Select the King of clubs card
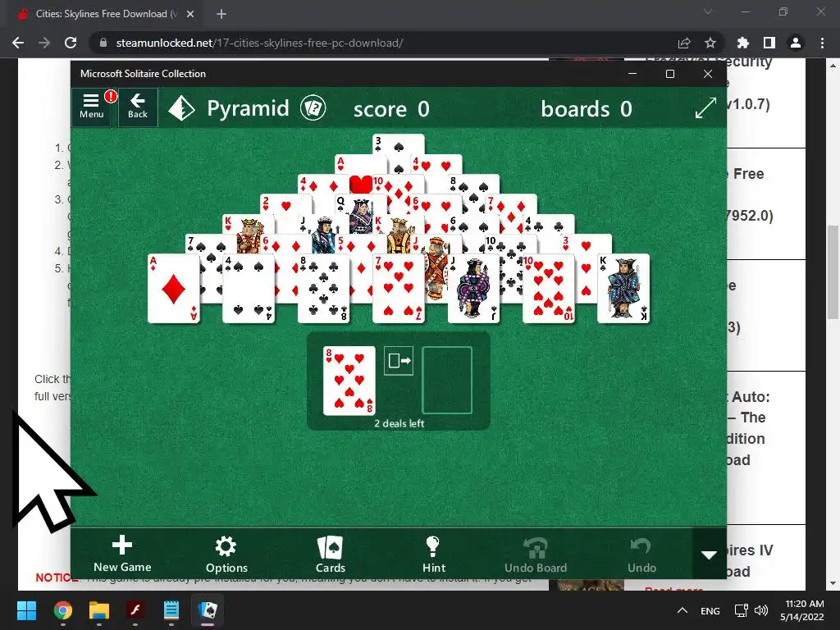 tap(623, 288)
